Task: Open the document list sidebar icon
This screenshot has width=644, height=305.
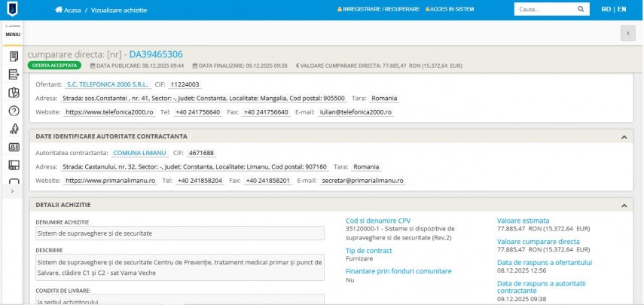Action: coord(14,56)
